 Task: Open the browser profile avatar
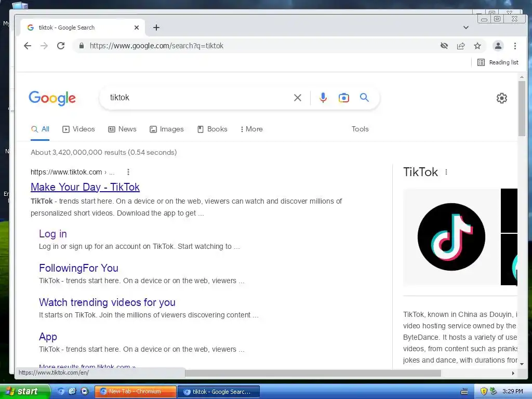pos(498,46)
